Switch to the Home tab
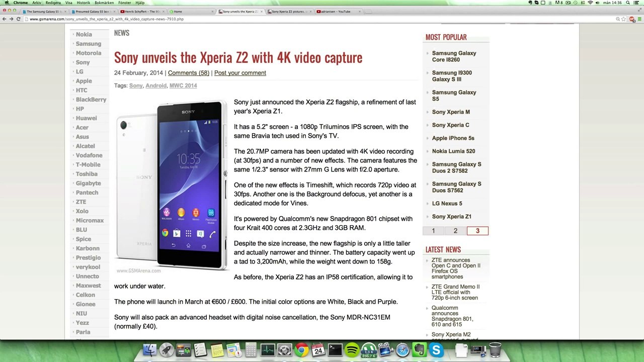This screenshot has height=362, width=644. 191,11
